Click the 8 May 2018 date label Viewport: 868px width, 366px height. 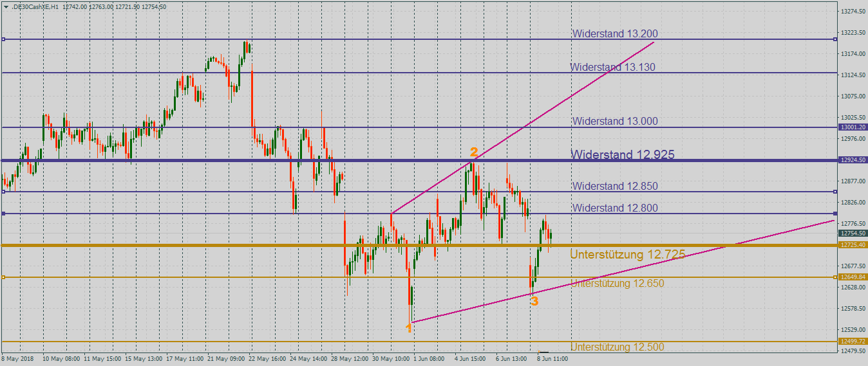[17, 358]
